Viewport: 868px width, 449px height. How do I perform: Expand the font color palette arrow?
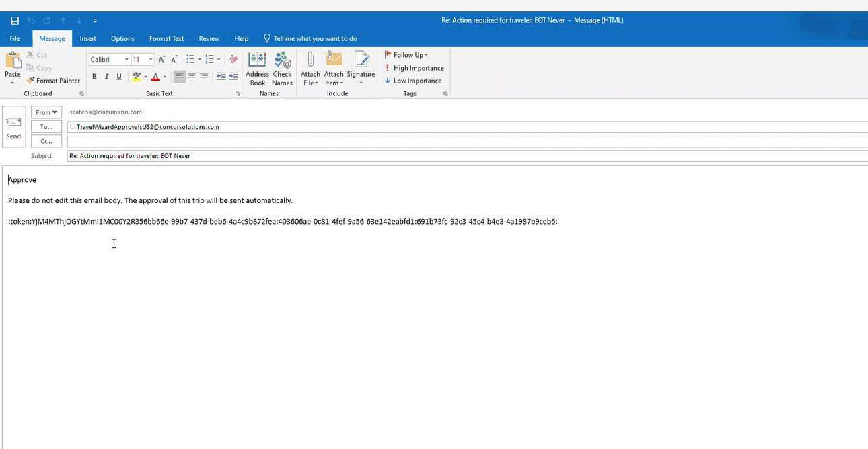pyautogui.click(x=164, y=77)
